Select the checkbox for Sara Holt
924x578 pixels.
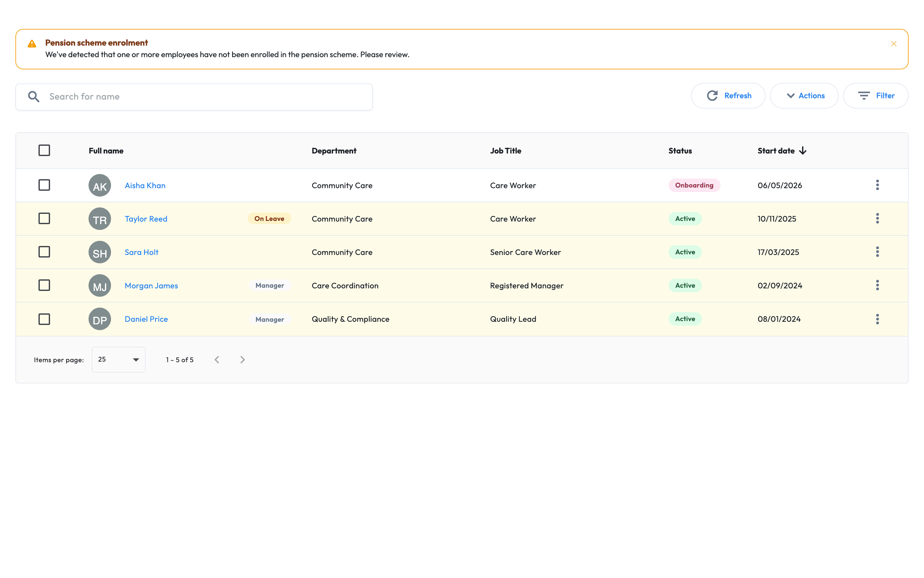coord(44,252)
